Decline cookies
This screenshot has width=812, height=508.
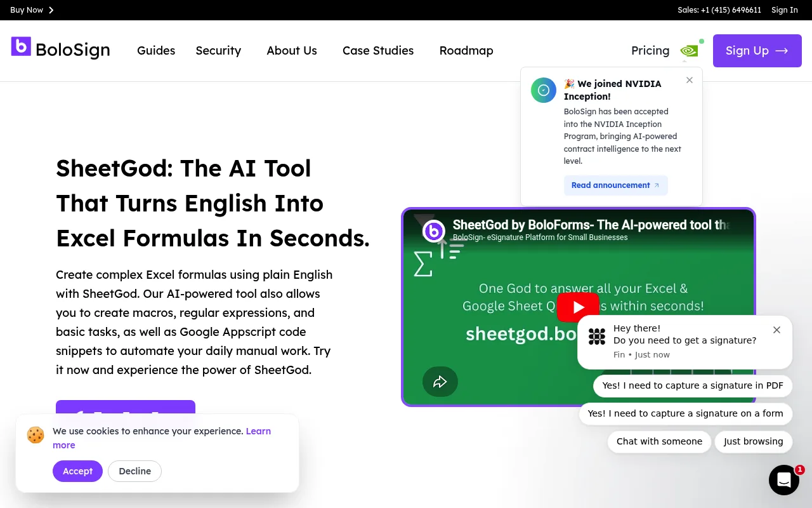(135, 471)
